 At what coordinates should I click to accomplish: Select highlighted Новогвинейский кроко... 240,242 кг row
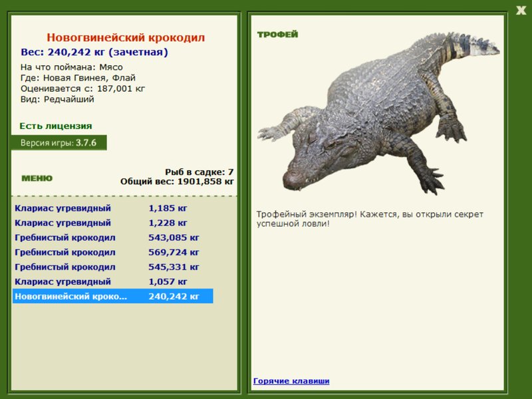(112, 296)
